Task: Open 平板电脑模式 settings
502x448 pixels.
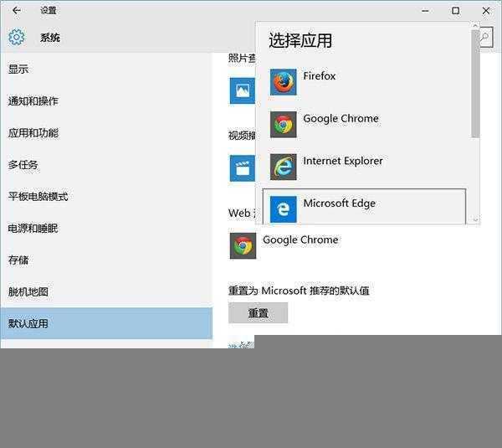Action: 106,197
